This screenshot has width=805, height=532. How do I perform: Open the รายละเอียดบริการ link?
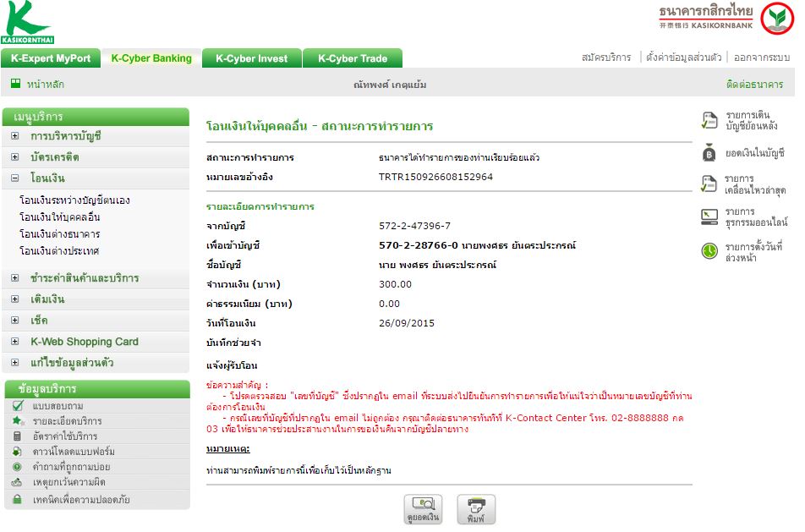(x=68, y=421)
